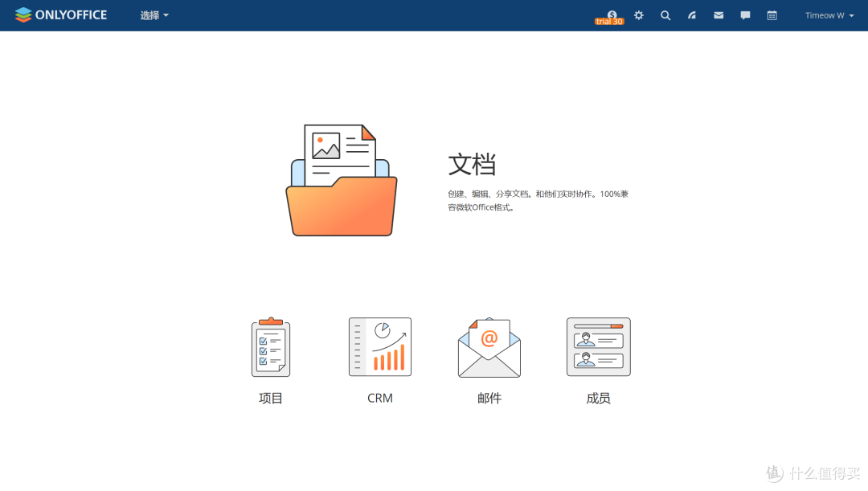Open the 选择 module dropdown

(x=154, y=15)
